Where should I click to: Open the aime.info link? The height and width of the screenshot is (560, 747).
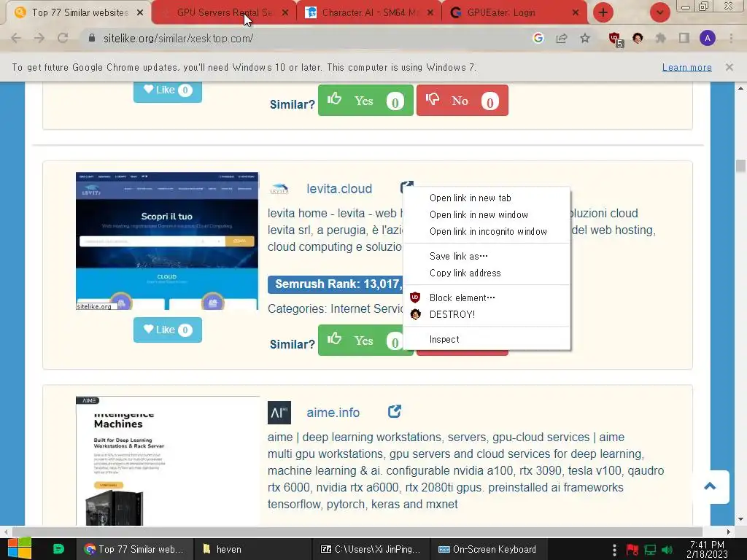[333, 413]
